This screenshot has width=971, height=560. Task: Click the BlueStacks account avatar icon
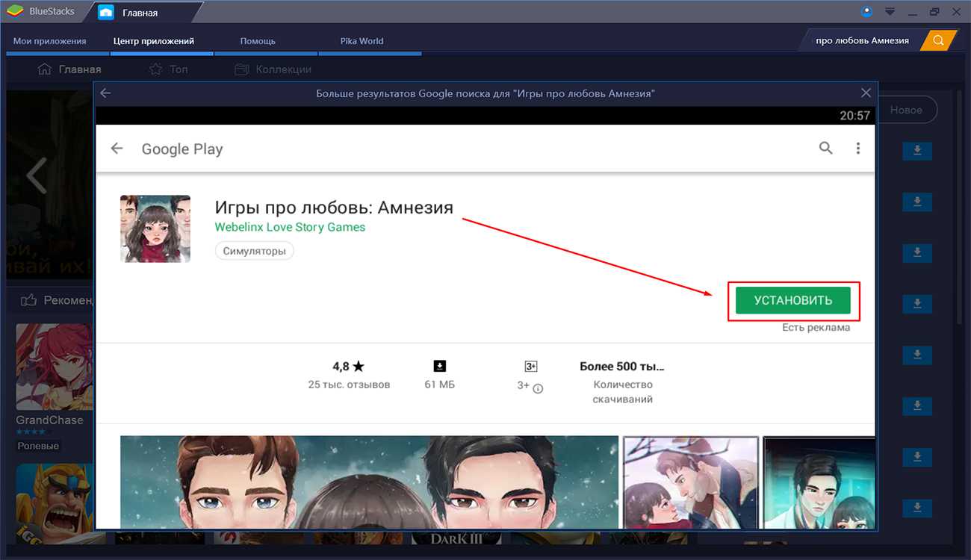[866, 12]
